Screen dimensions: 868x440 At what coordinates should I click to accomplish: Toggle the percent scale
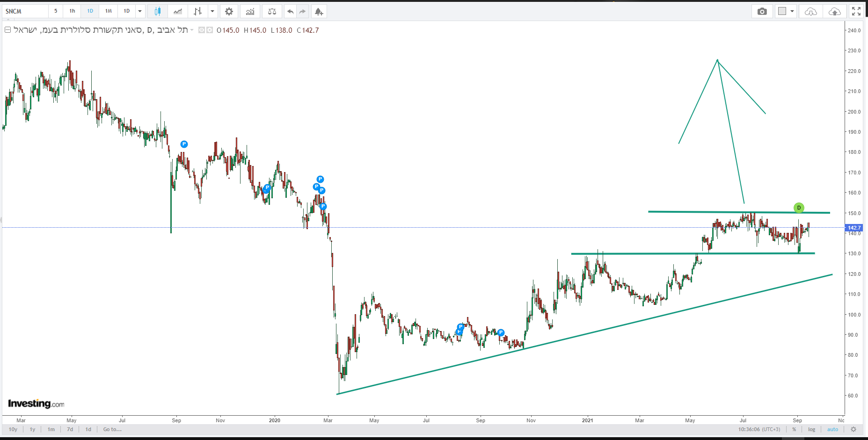click(794, 429)
